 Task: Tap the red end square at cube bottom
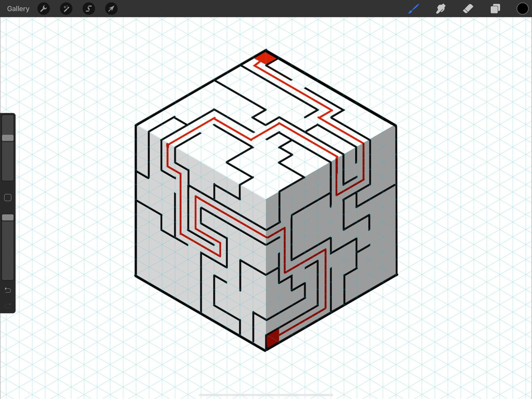point(272,338)
